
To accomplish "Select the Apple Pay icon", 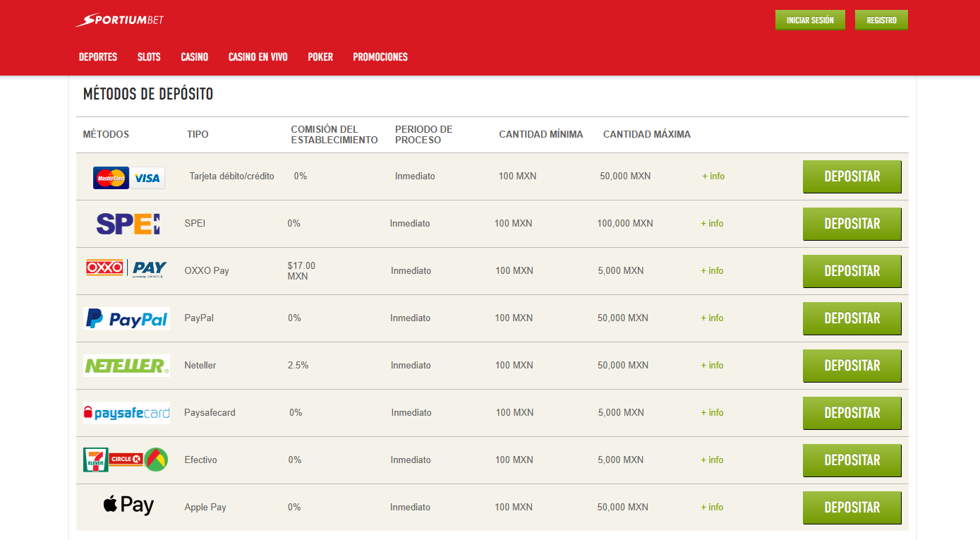I will pyautogui.click(x=127, y=506).
